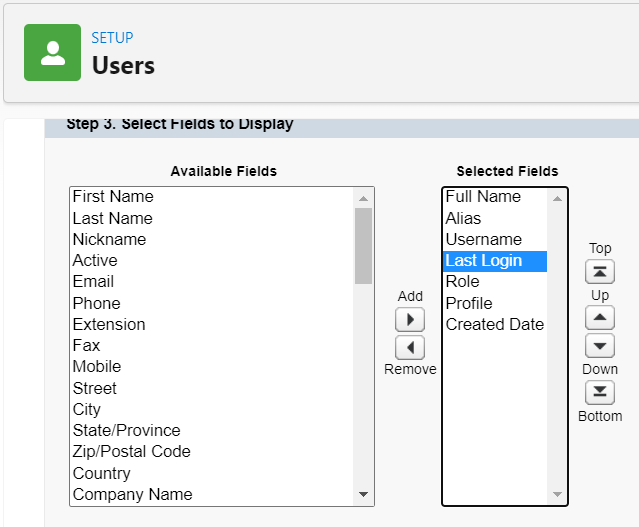The width and height of the screenshot is (639, 527).
Task: Click Available Fields scrollbar up arrow
Action: 363,198
